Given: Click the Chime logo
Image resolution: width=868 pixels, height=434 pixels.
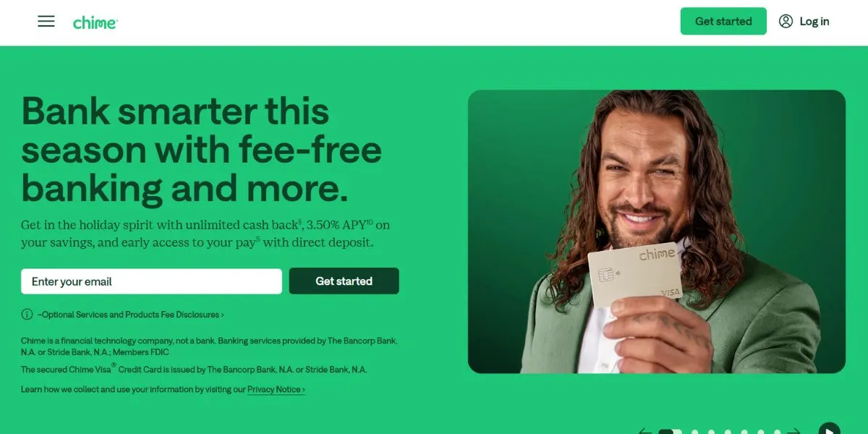Looking at the screenshot, I should coord(95,22).
